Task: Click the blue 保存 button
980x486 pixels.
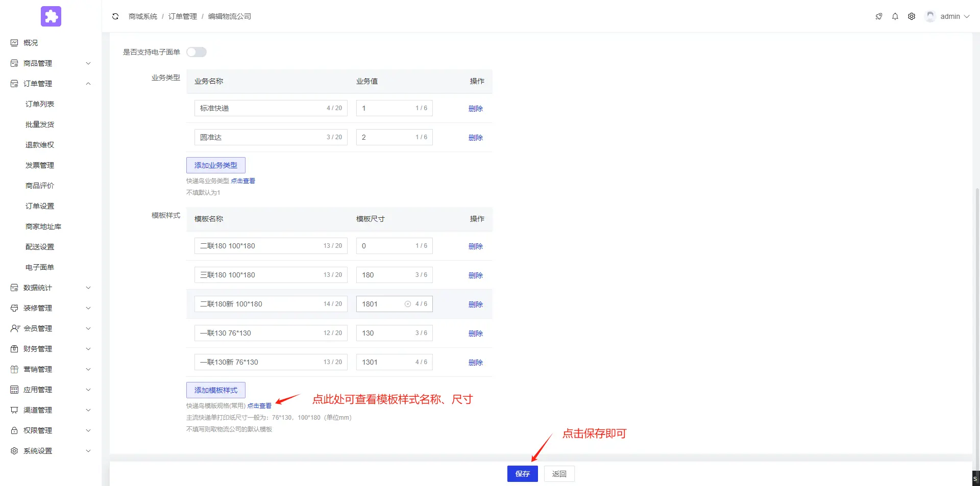Action: [x=522, y=474]
